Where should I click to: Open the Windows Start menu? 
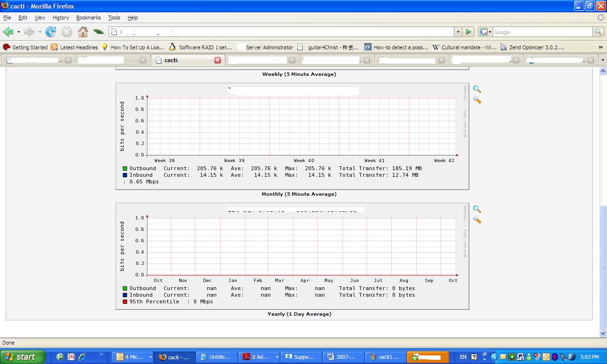click(22, 357)
